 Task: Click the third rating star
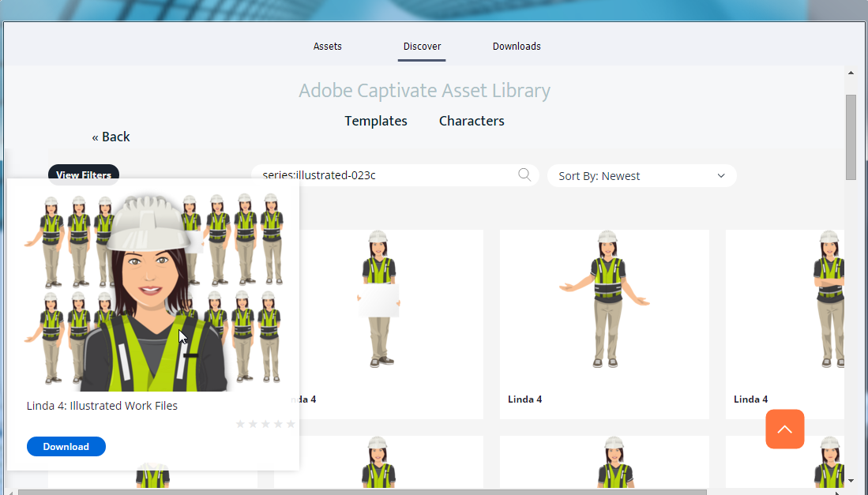(x=265, y=425)
